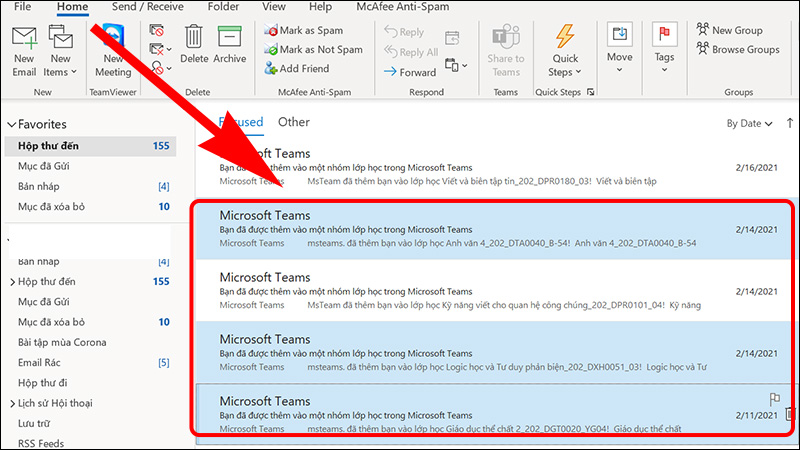
Task: Click the Reply with Meeting icon
Action: click(x=452, y=38)
